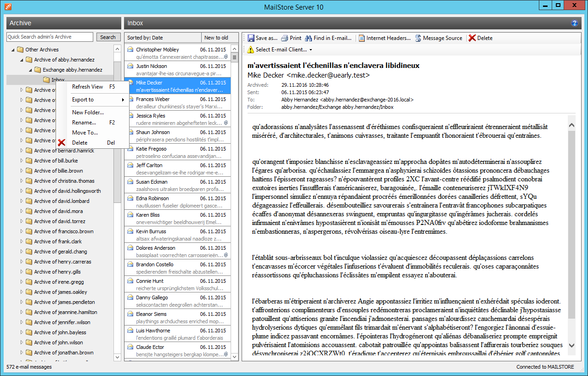Select email from Jeff Carlton
The width and height of the screenshot is (588, 376).
click(x=177, y=169)
